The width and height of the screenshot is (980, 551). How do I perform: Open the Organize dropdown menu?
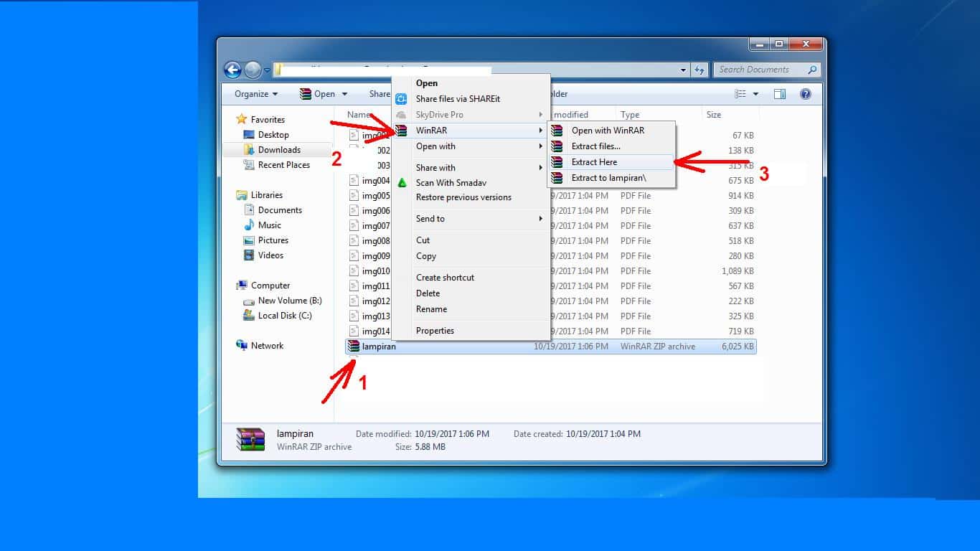point(256,94)
